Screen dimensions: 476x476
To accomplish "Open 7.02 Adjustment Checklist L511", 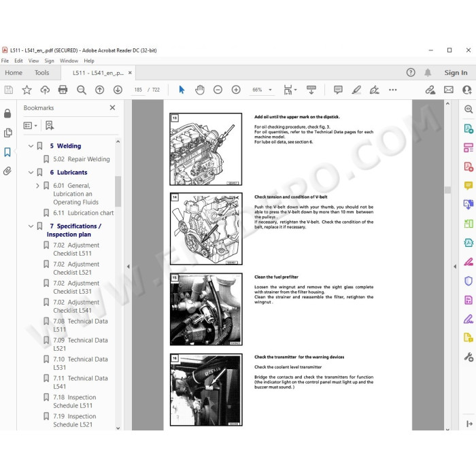I will point(76,250).
